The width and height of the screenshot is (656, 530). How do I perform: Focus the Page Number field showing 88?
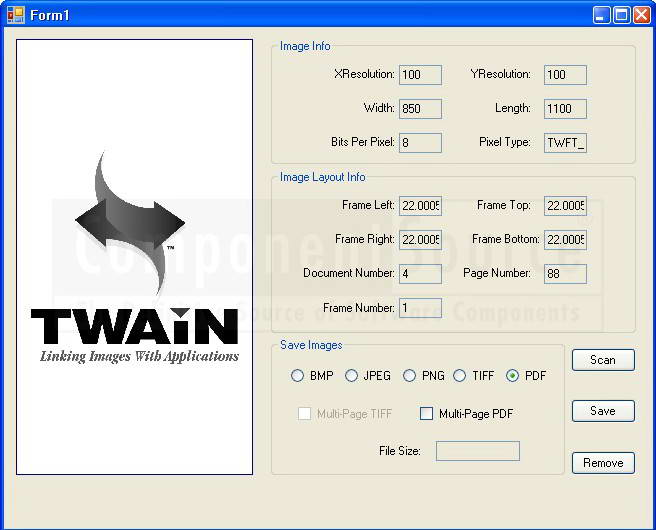[565, 274]
